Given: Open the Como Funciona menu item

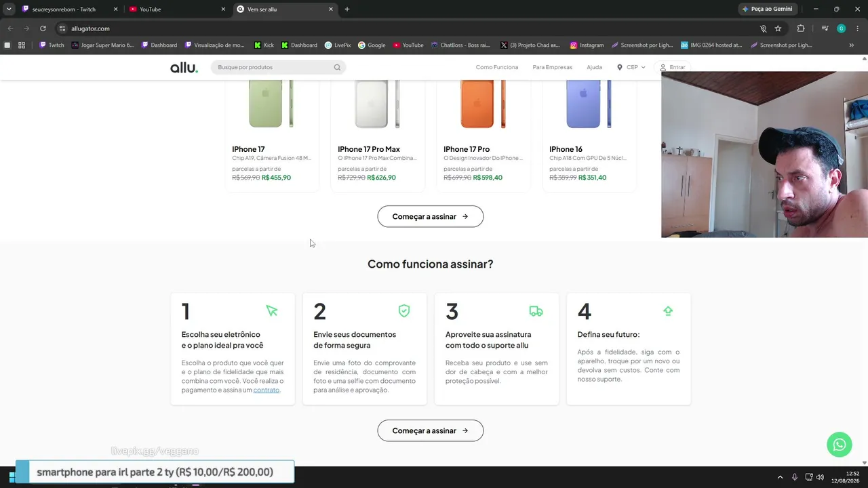Looking at the screenshot, I should (497, 67).
